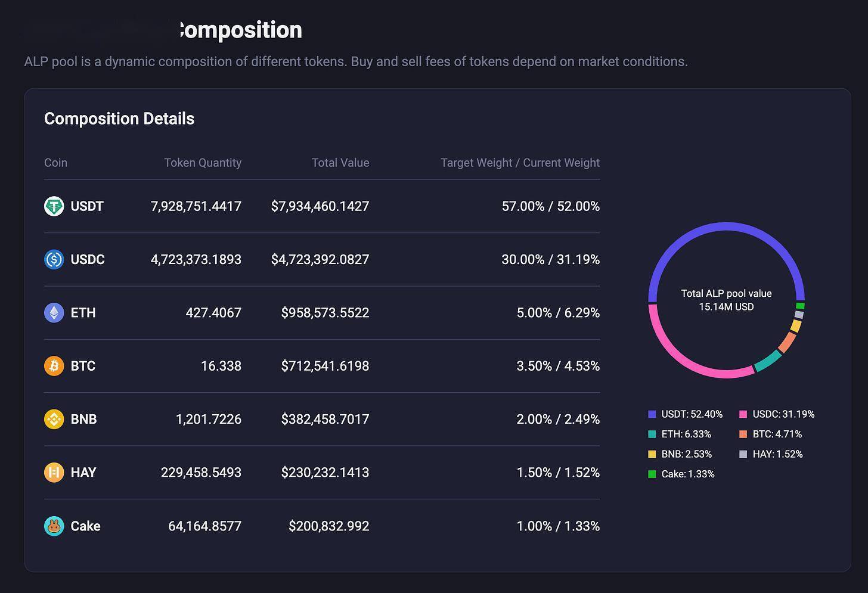This screenshot has width=868, height=593.
Task: Click the HAY coin icon
Action: pos(54,472)
